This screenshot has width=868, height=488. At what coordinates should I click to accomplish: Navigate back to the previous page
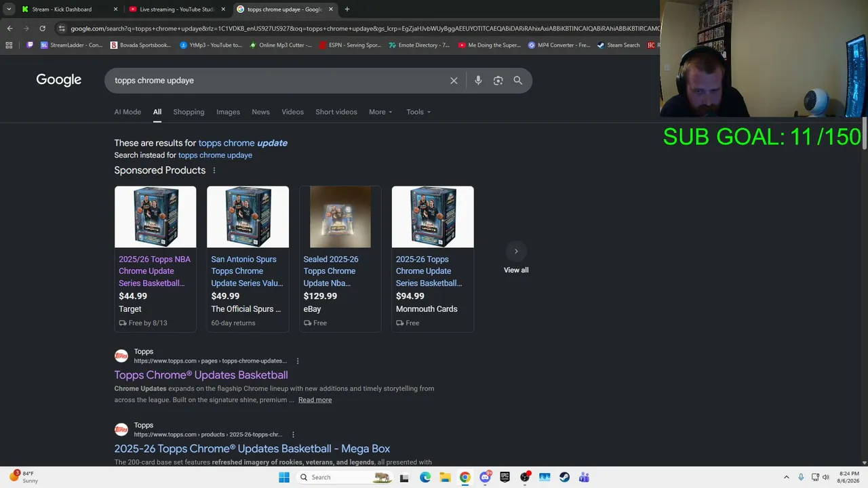tap(9, 28)
